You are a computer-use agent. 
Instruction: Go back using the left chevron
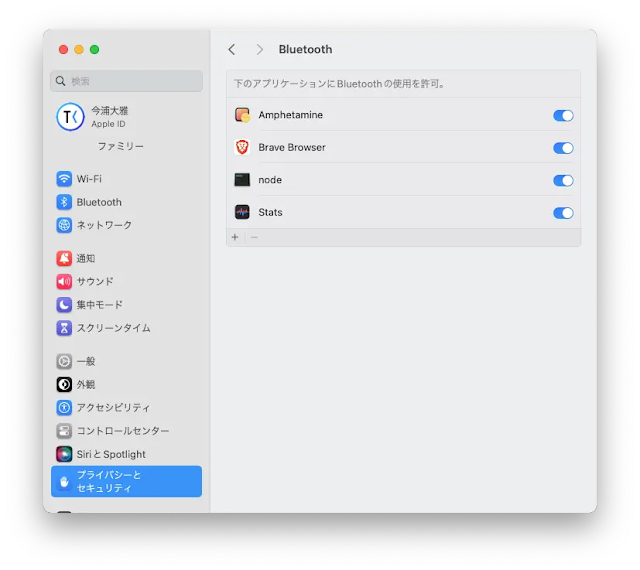click(x=232, y=49)
